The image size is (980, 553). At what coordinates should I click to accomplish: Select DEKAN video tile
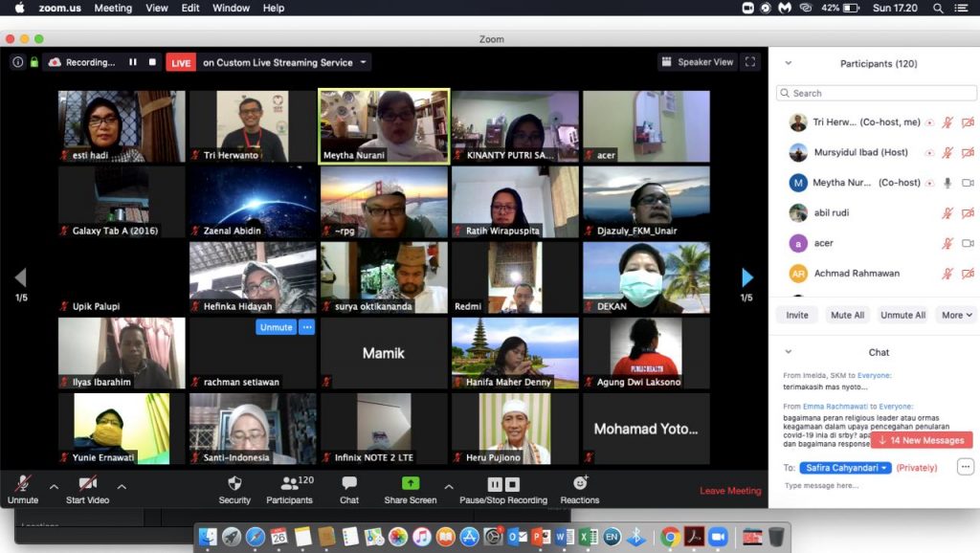coord(646,277)
